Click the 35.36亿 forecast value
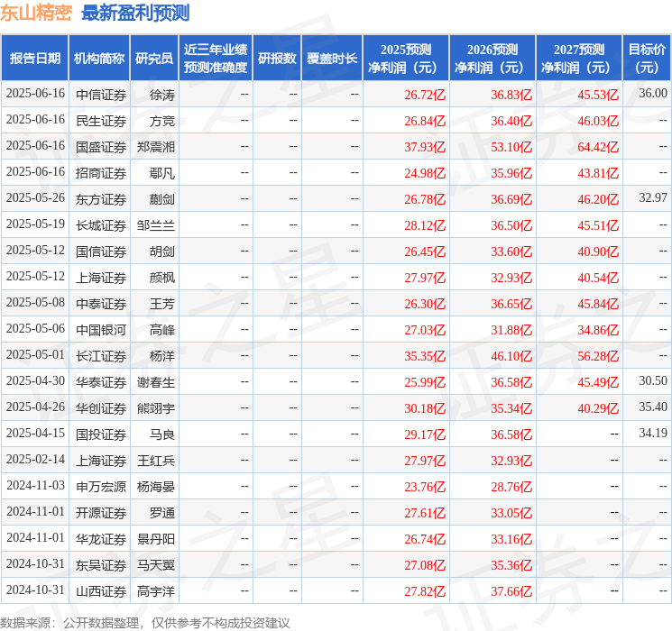Viewport: 672px width, 631px height. [511, 565]
